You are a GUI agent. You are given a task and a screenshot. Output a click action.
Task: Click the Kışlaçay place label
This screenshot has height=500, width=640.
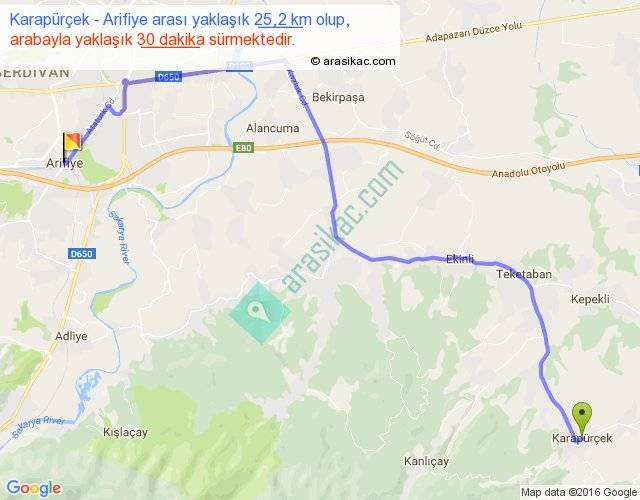[125, 432]
